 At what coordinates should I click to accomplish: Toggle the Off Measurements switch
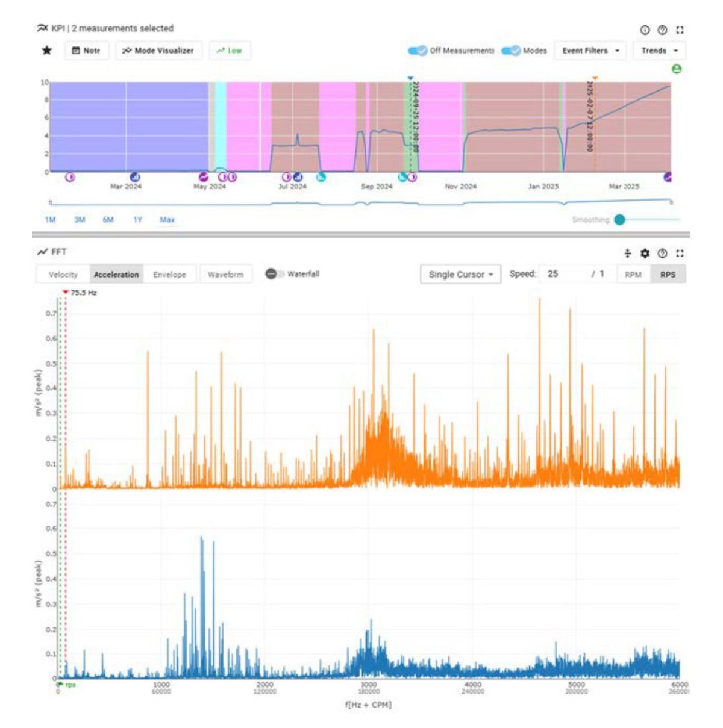(418, 51)
